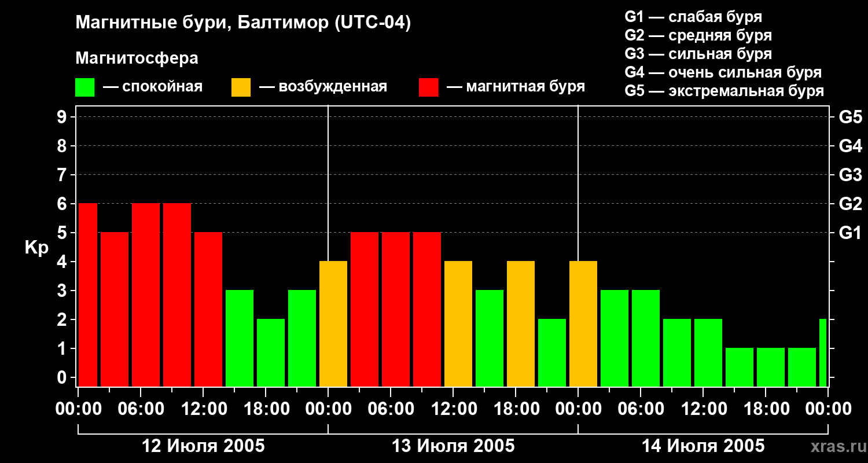Click the '— магнитная буря' legend label
The image size is (868, 463).
[x=516, y=87]
